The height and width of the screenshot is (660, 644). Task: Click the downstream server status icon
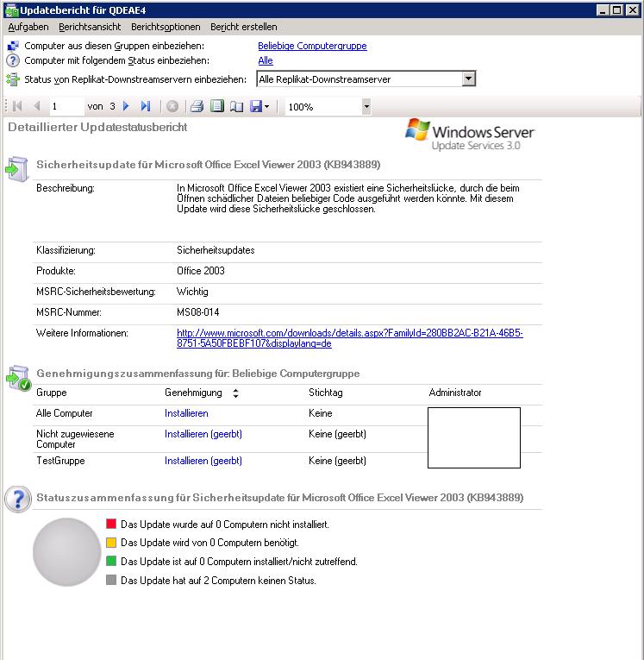[13, 79]
